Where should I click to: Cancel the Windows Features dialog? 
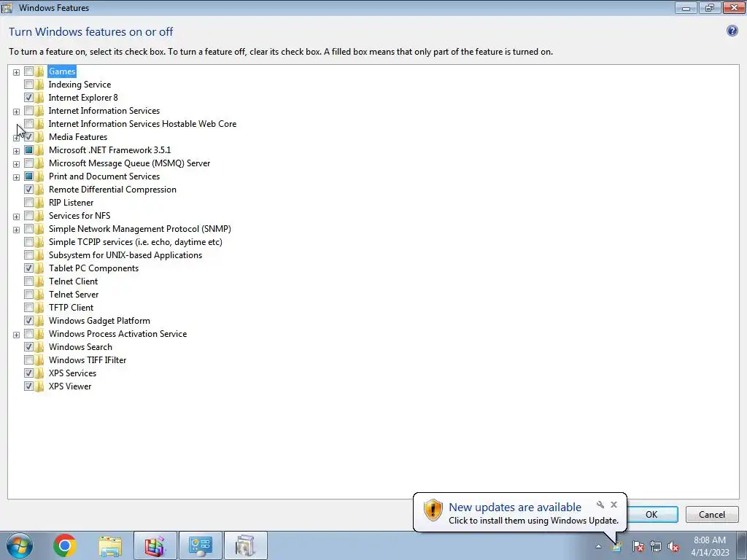(x=712, y=514)
